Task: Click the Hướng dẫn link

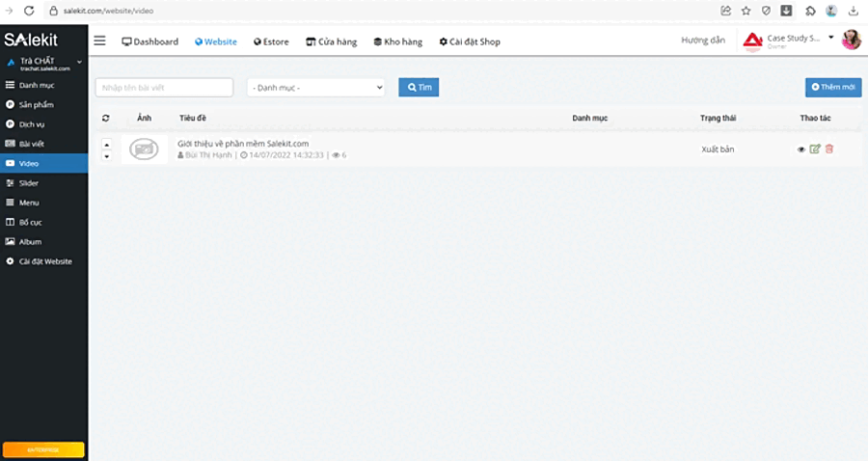Action: pos(703,41)
